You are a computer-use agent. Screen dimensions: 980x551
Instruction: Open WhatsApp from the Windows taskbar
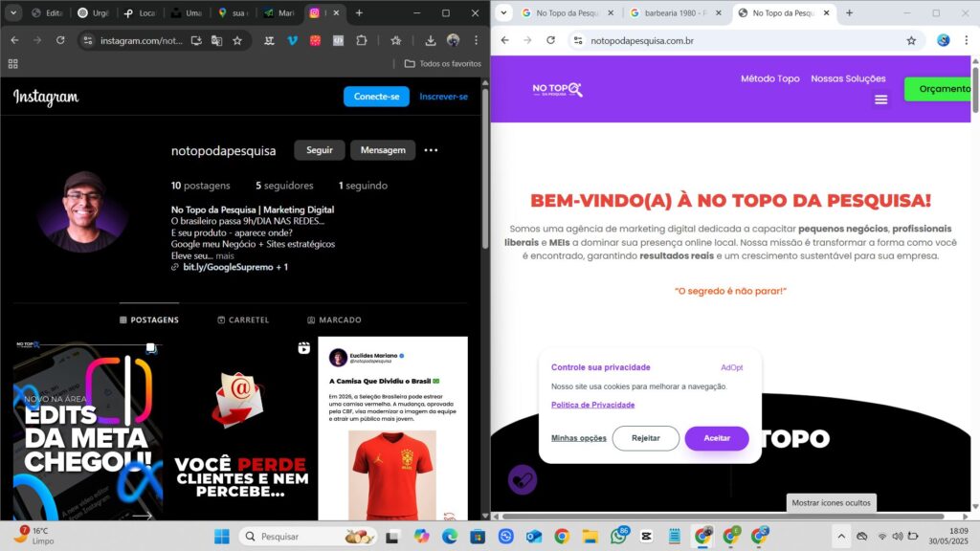click(618, 536)
